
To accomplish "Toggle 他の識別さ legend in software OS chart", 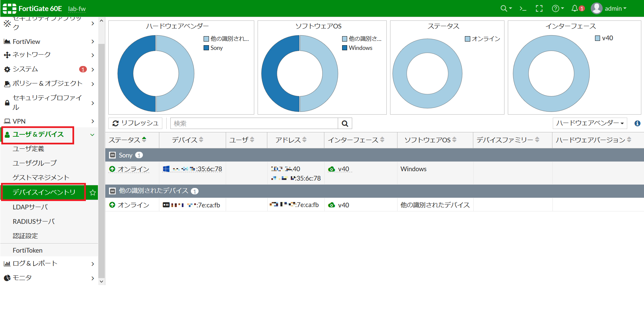I will tap(362, 39).
